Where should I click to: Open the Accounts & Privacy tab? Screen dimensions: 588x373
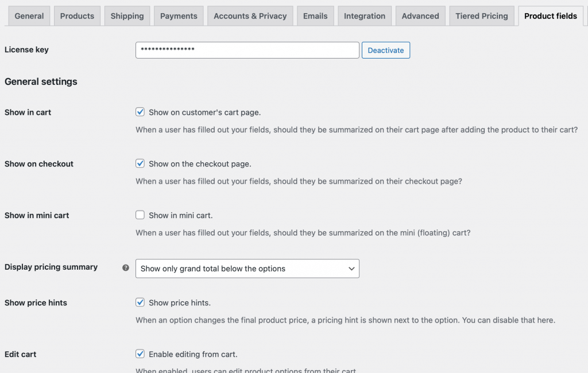tap(250, 15)
